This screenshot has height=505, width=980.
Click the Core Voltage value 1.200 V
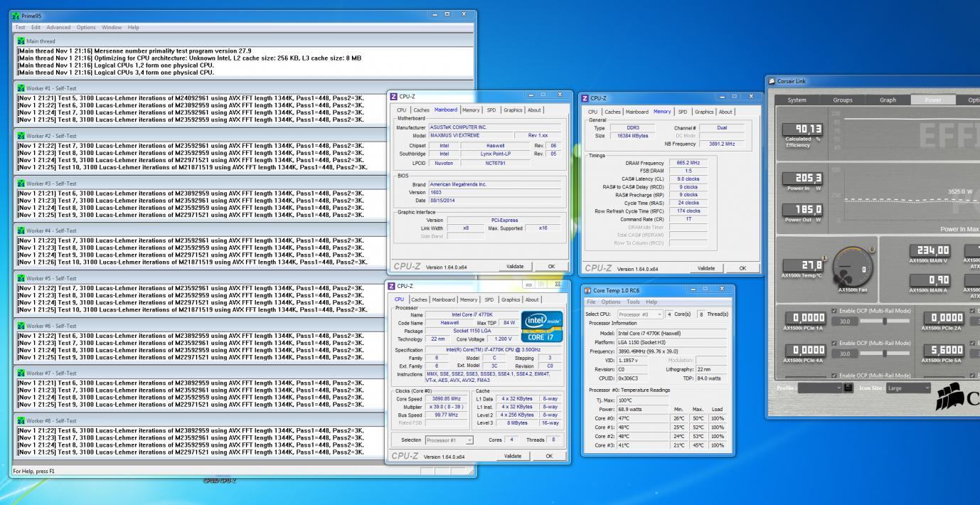coord(504,339)
